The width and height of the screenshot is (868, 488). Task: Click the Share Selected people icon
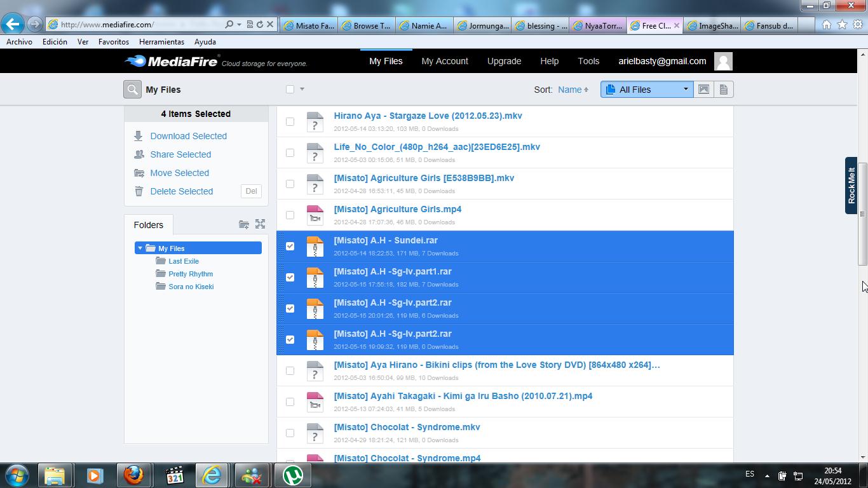click(x=139, y=154)
